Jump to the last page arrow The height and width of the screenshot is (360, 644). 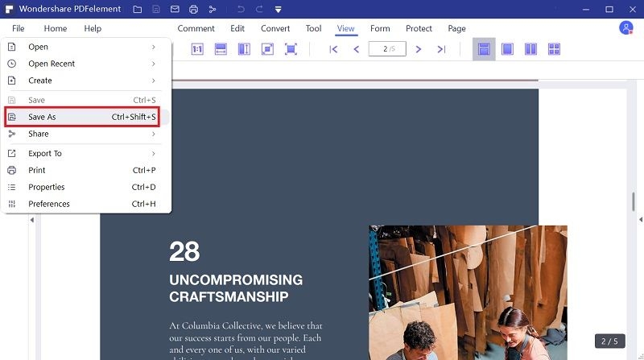[441, 49]
